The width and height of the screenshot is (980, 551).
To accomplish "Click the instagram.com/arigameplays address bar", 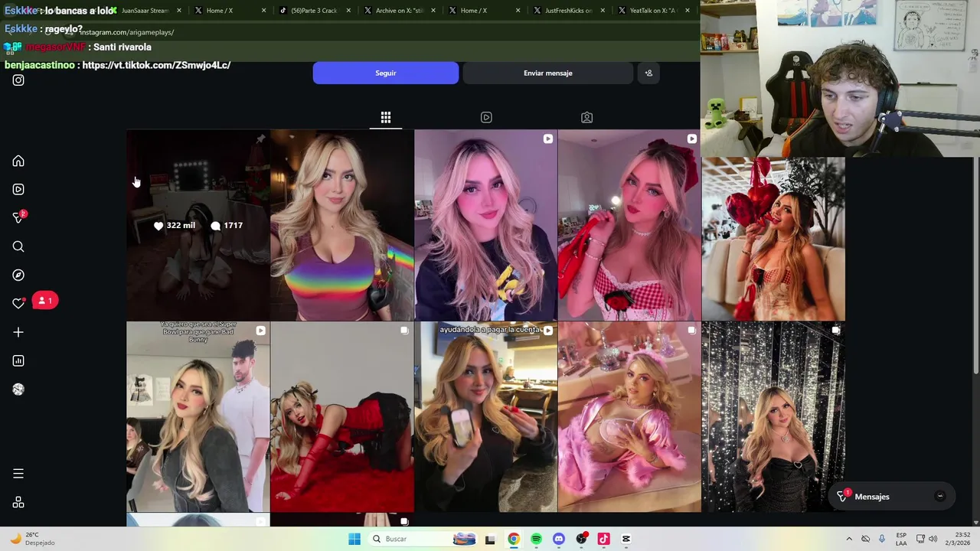I will [x=127, y=32].
